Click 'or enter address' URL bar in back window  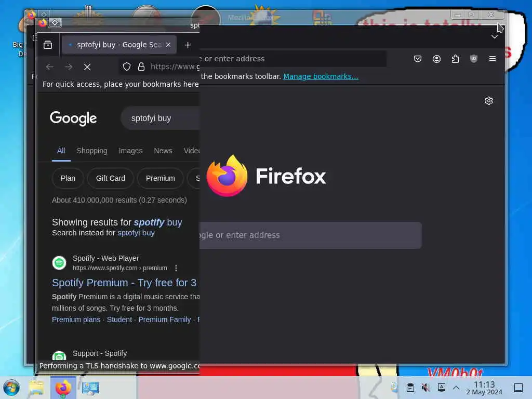tap(293, 59)
